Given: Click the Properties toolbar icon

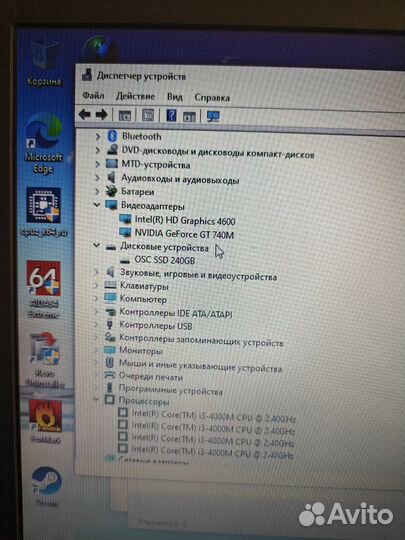Looking at the screenshot, I should point(148,115).
